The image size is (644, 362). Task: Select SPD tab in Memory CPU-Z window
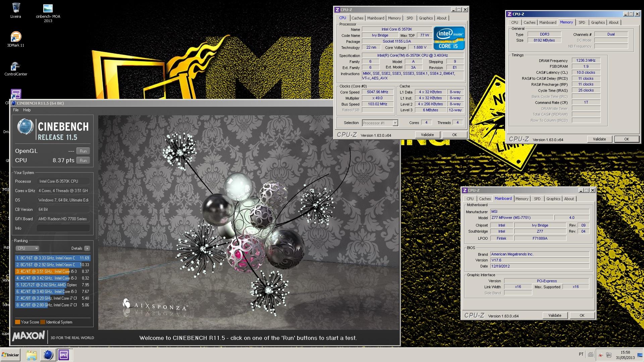582,22
